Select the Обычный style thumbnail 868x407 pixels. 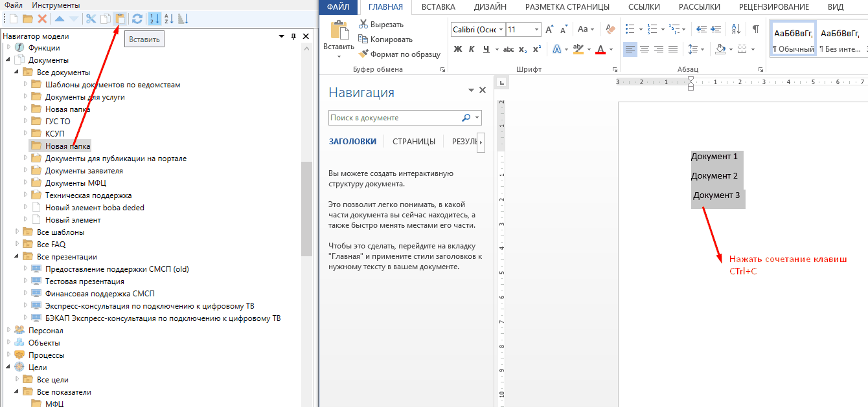pos(794,39)
